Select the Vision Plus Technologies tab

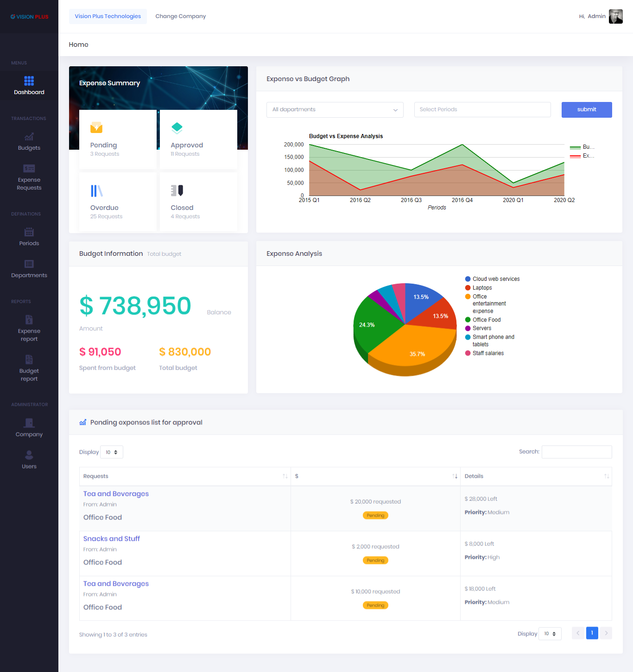pos(108,16)
